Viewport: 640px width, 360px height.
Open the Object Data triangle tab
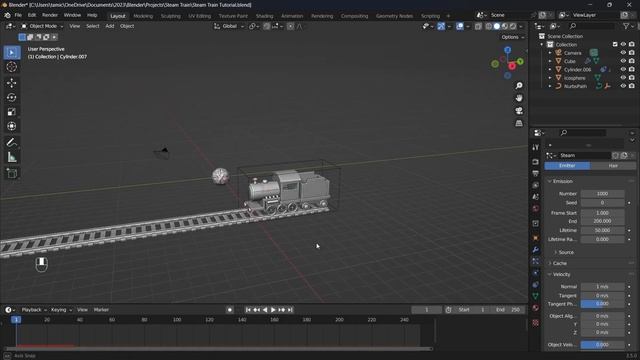click(536, 296)
